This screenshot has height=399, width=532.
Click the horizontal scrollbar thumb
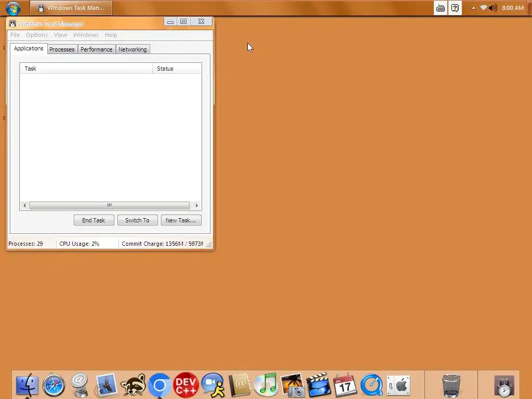point(110,206)
